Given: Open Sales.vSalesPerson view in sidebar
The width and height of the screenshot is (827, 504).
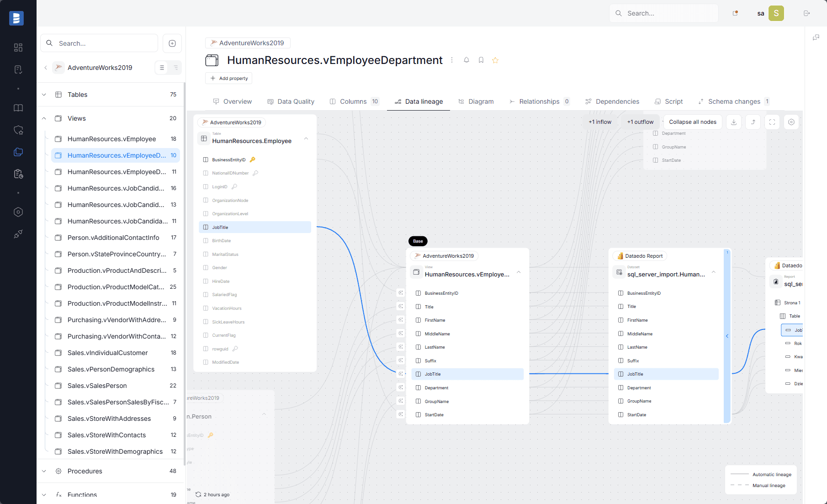Looking at the screenshot, I should click(x=116, y=386).
